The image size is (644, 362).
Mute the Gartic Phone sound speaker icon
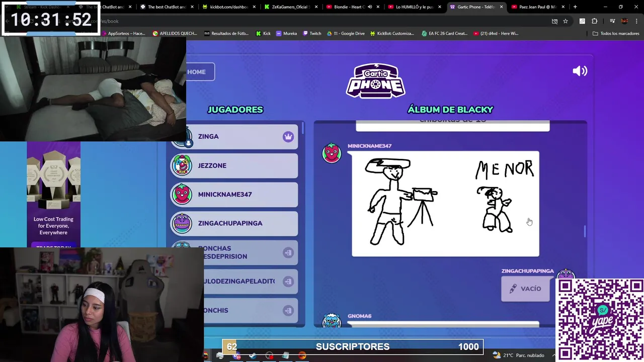[x=580, y=71]
